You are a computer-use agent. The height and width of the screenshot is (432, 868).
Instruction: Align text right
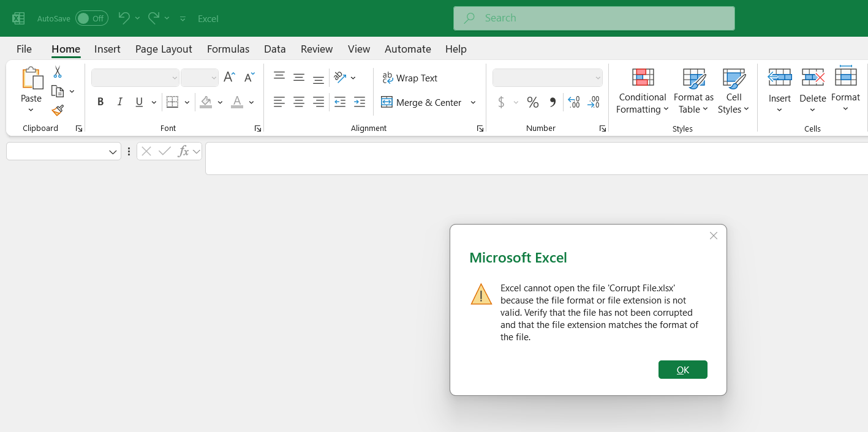pos(319,102)
